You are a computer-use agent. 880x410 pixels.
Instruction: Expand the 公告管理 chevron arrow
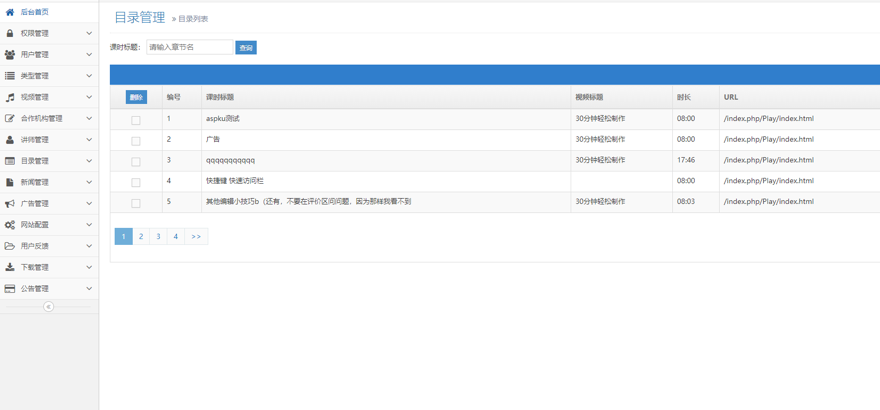click(x=89, y=288)
